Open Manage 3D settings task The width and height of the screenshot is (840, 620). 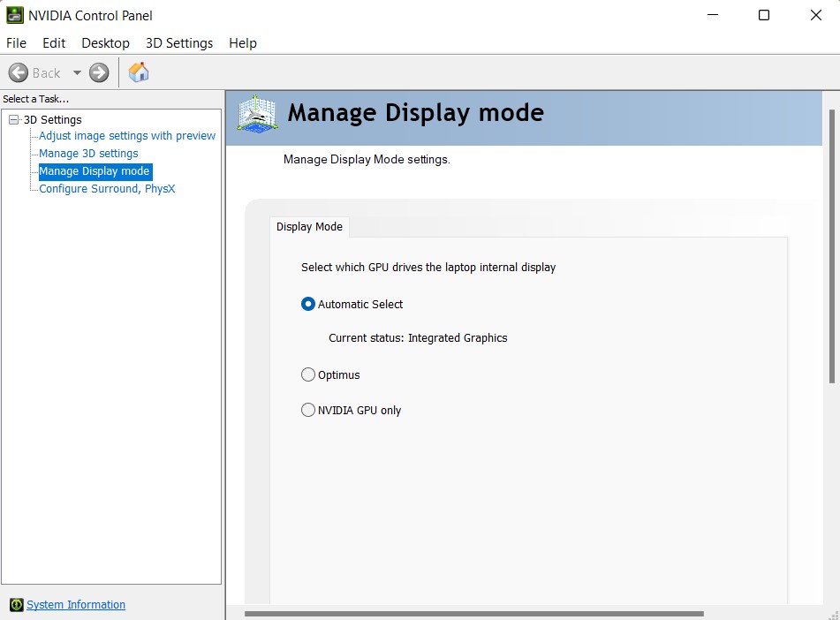coord(88,154)
